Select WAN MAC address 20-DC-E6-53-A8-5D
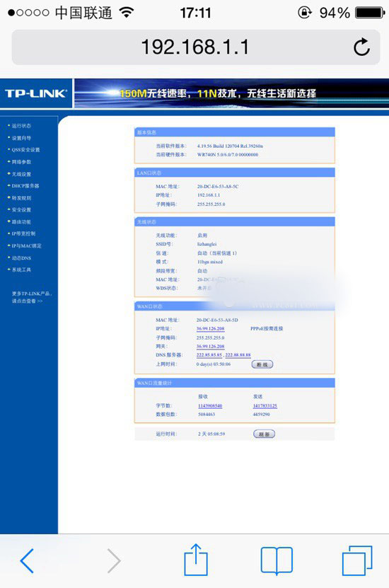 217,320
